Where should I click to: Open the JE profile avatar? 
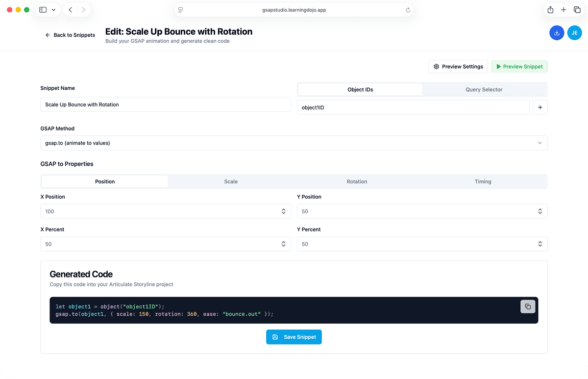point(574,32)
